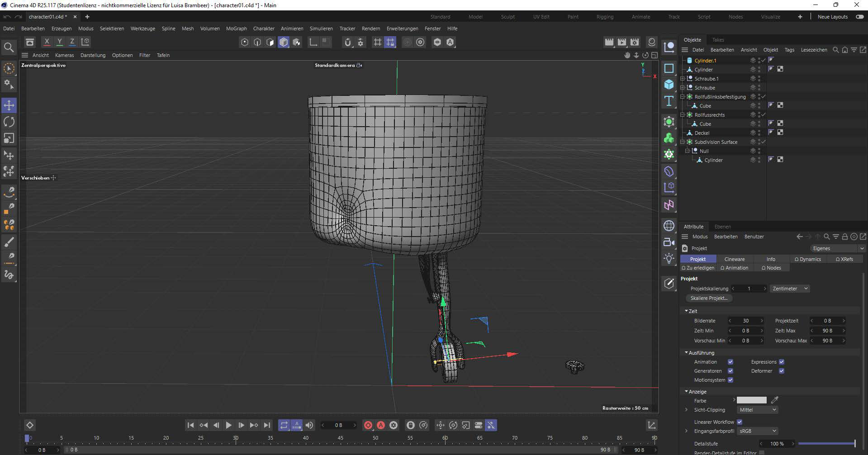Viewport: 868px width, 455px height.
Task: Click the Cube primitive icon
Action: tap(669, 84)
